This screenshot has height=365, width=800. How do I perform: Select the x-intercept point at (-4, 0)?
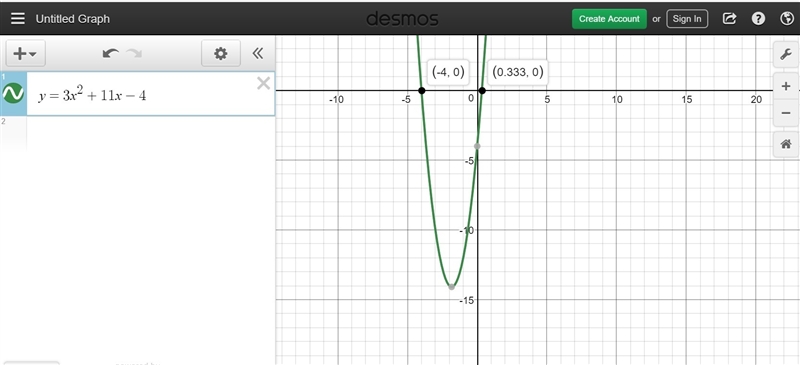(x=421, y=90)
